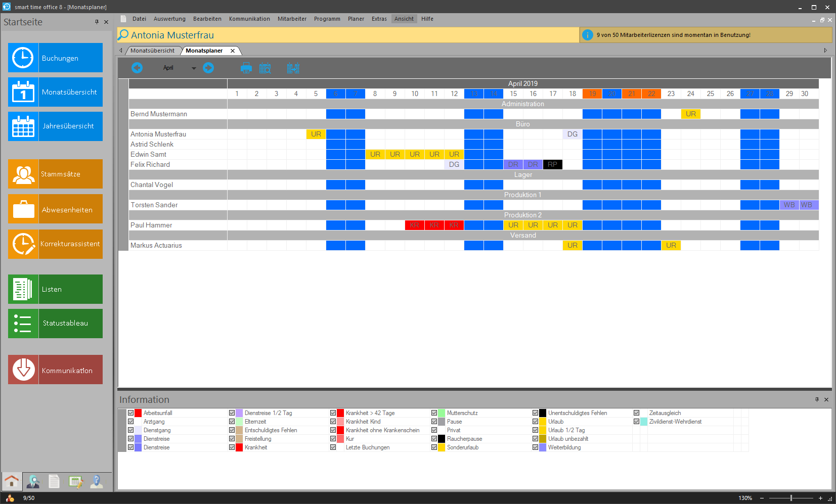Toggle the Mutterschutz checkbox in the legend
This screenshot has width=836, height=504.
tap(434, 413)
